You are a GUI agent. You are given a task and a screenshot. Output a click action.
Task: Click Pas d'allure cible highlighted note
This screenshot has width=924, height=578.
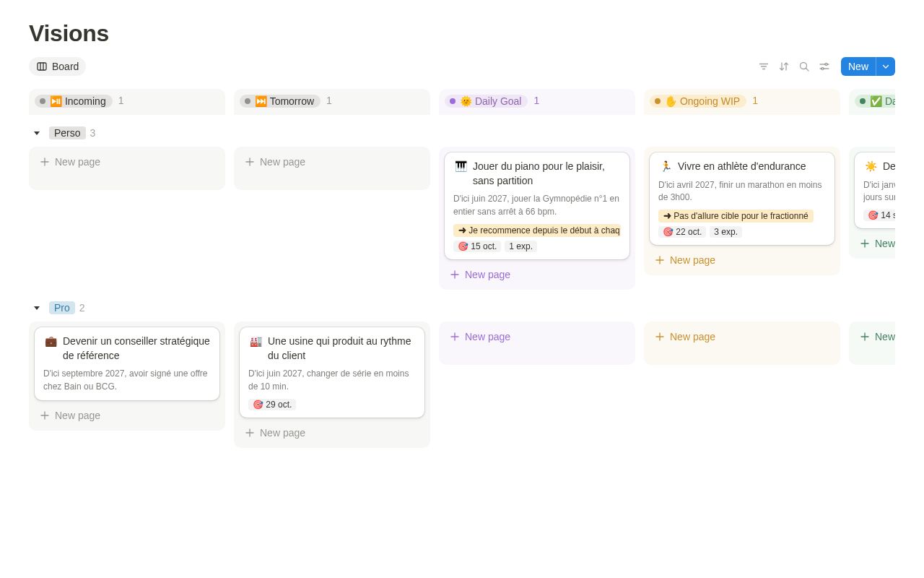[736, 216]
